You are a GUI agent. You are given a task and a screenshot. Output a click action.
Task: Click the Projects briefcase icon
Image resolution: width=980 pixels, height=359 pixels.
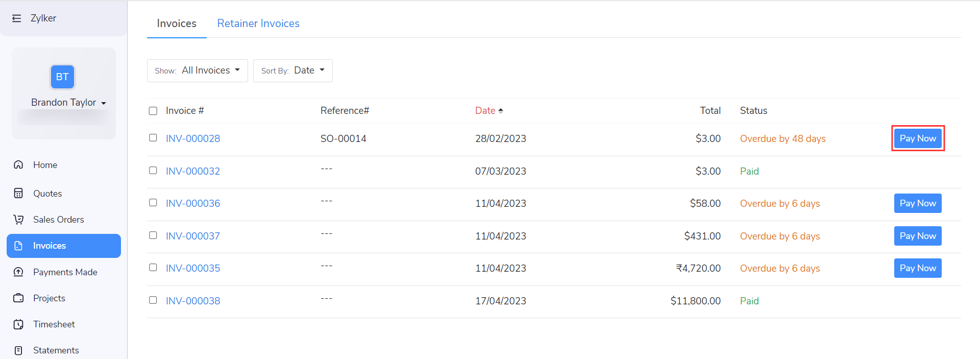18,298
